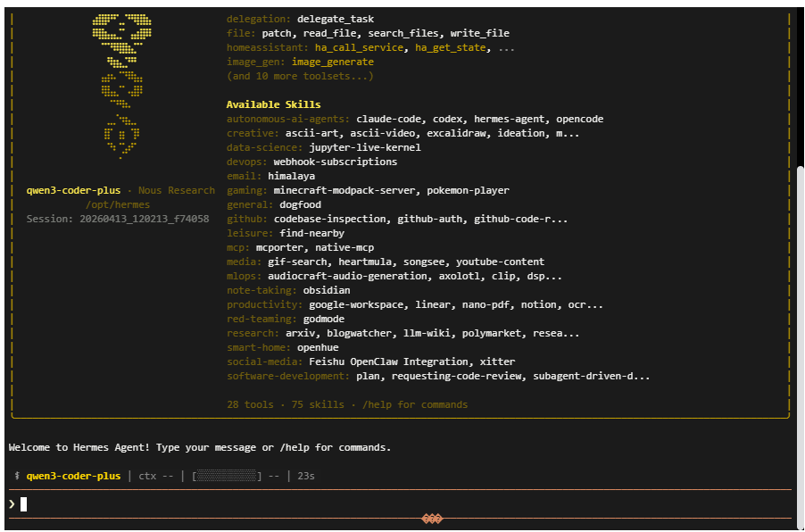Viewport: 805px width, 532px height.
Task: Click 'requesting-code-review' skill
Action: point(456,377)
